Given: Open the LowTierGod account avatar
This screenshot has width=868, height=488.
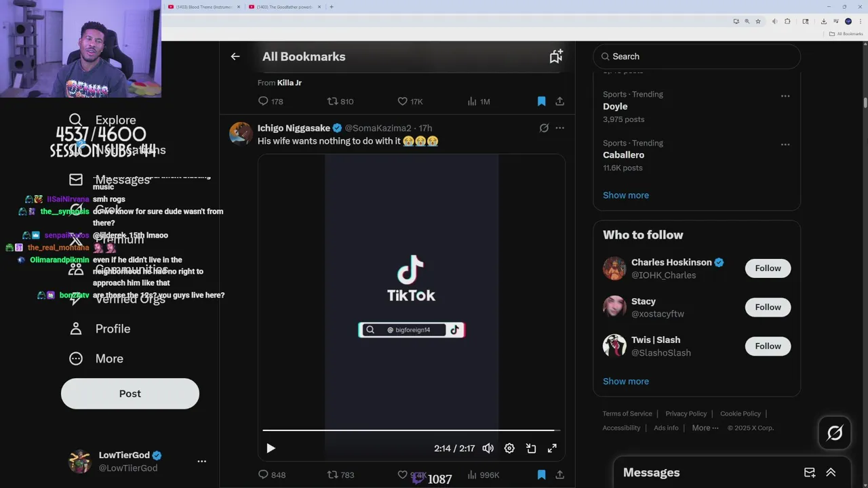Looking at the screenshot, I should point(80,462).
